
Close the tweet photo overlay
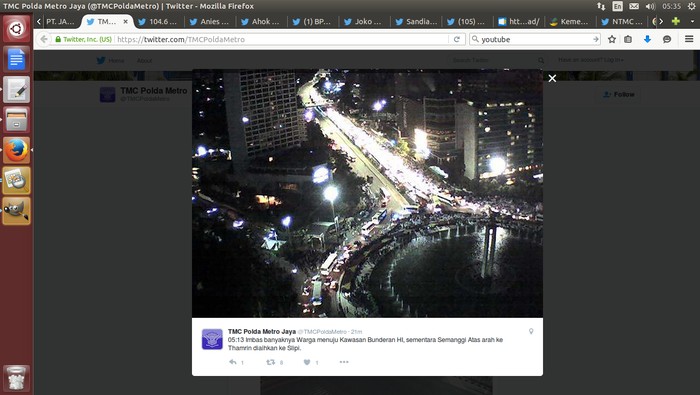[x=552, y=78]
